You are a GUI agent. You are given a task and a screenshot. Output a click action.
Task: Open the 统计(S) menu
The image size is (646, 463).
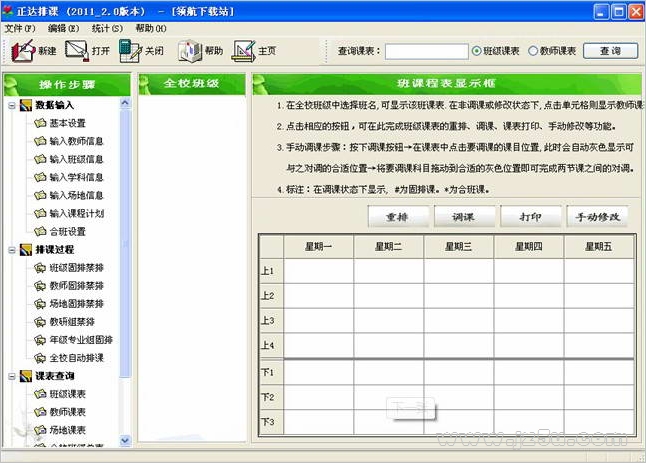(x=107, y=28)
